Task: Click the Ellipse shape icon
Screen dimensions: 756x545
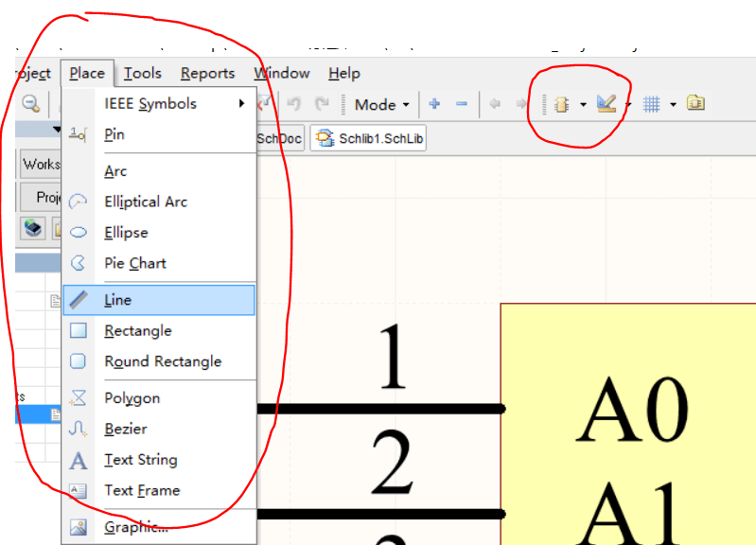Action: tap(79, 233)
